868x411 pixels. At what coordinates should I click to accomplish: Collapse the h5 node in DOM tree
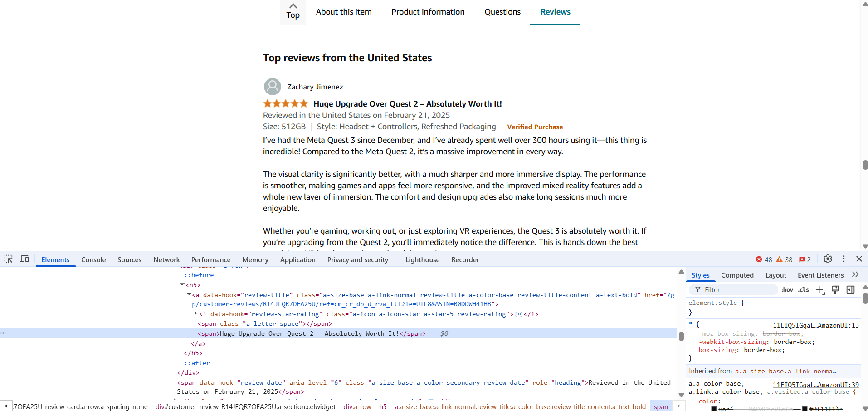(x=182, y=285)
